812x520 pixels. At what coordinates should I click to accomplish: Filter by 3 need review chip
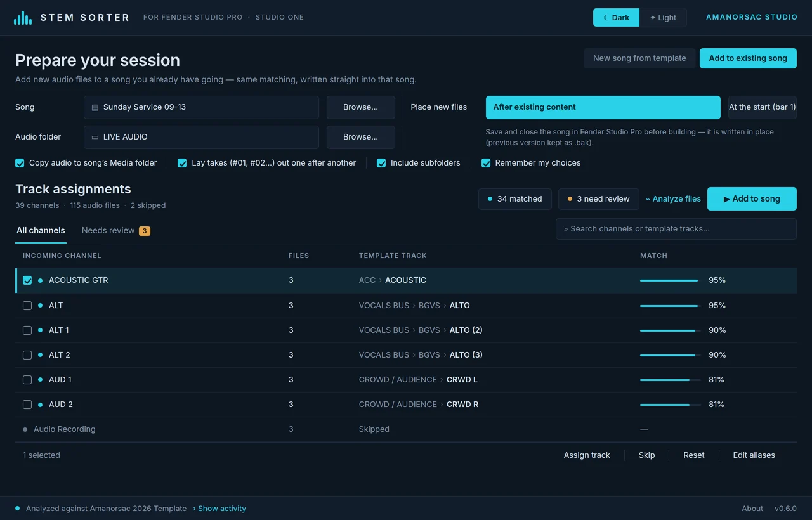coord(599,199)
